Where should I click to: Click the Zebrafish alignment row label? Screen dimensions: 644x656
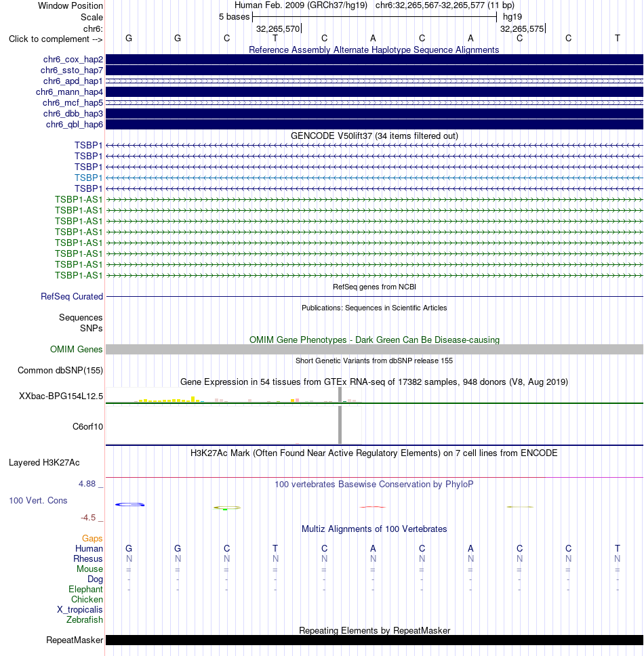[85, 619]
